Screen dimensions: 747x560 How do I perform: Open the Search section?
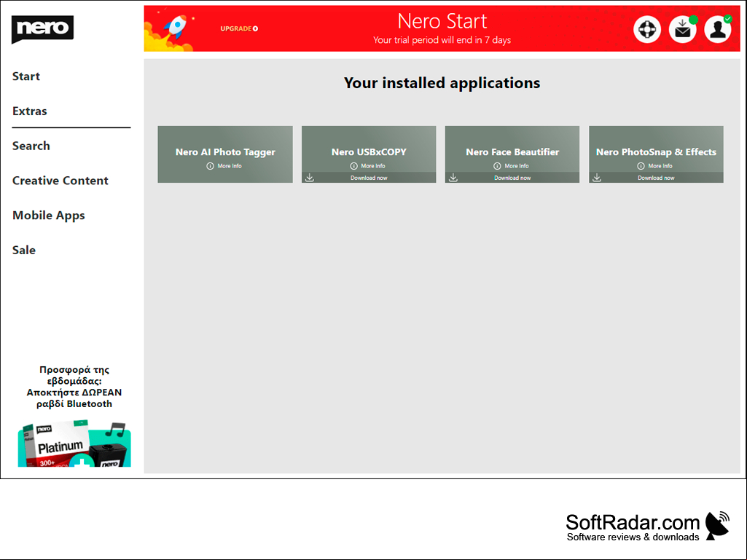pyautogui.click(x=31, y=146)
